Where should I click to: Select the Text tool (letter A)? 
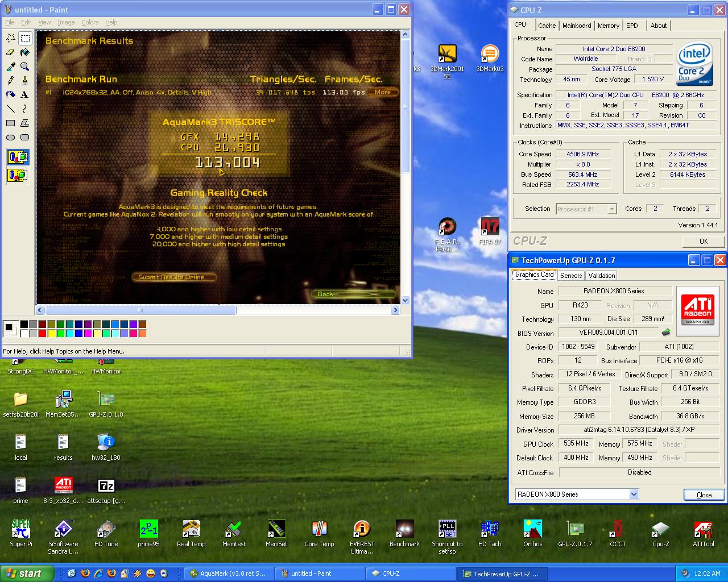25,95
